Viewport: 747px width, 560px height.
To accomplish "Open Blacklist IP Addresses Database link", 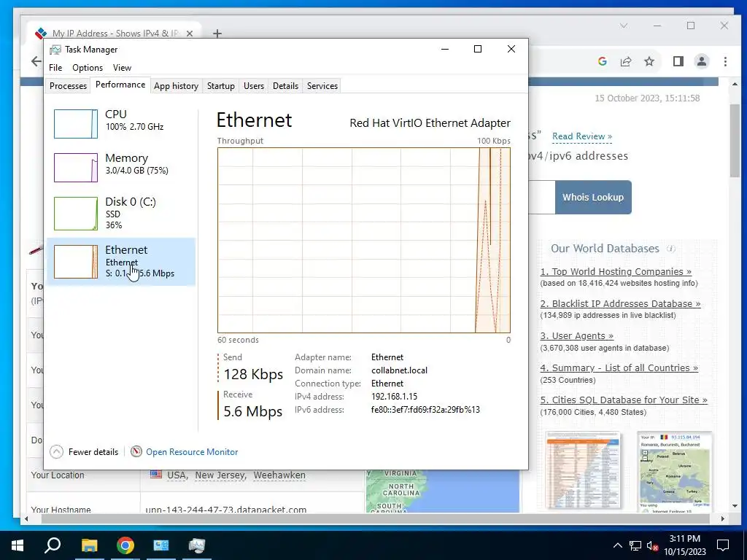I will coord(620,303).
